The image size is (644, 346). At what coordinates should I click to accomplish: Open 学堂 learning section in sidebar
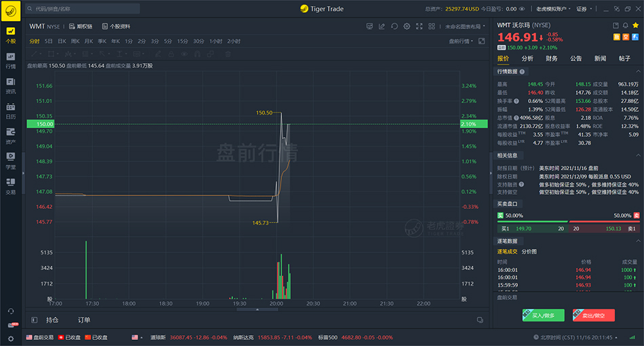coord(11,161)
